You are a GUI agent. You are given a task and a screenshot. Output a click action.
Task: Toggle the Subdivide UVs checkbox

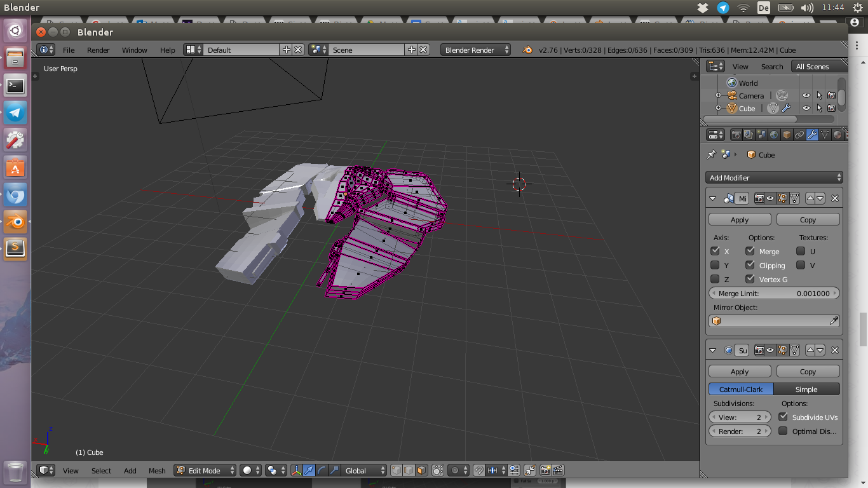[783, 417]
